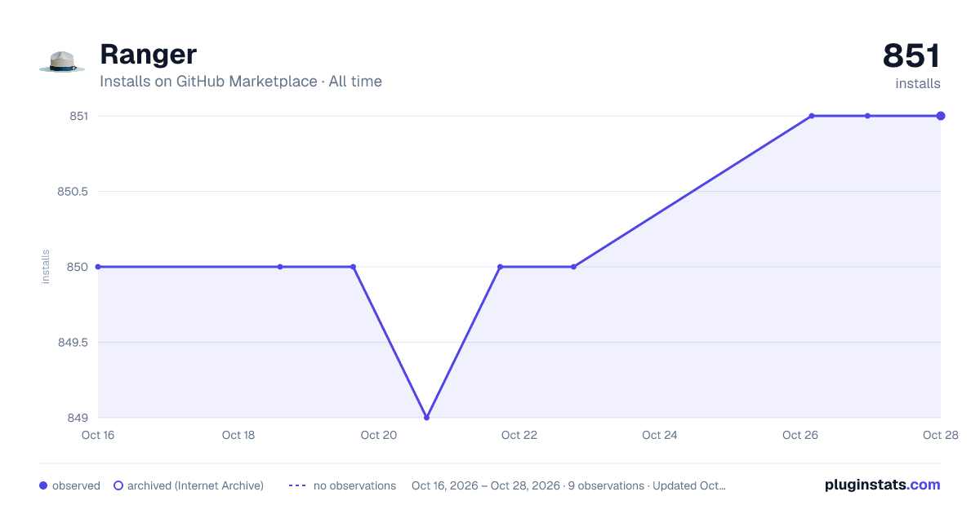Click the Oct 28 x-axis label
This screenshot has height=514, width=980.
(939, 435)
